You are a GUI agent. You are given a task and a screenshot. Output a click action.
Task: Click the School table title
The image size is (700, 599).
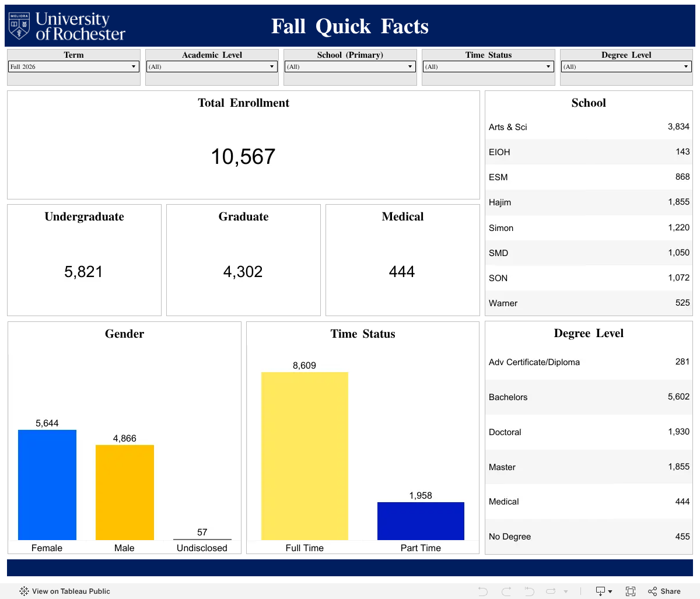point(589,103)
